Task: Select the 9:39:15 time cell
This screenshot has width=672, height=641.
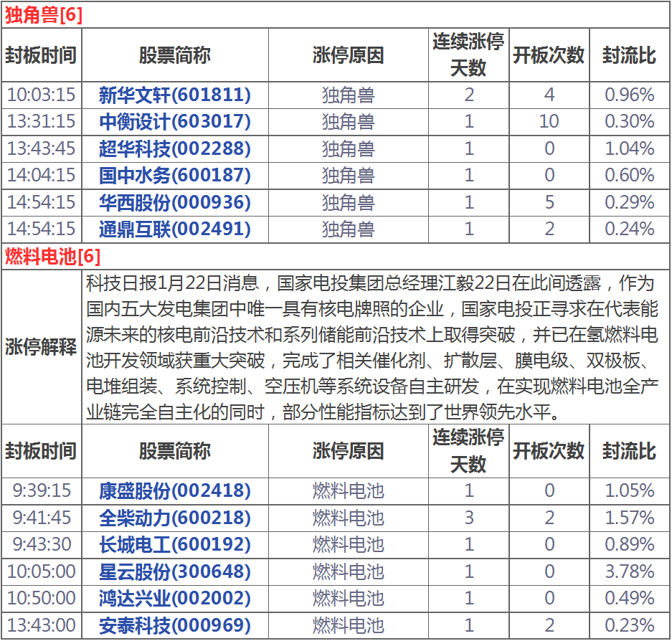Action: 42,491
